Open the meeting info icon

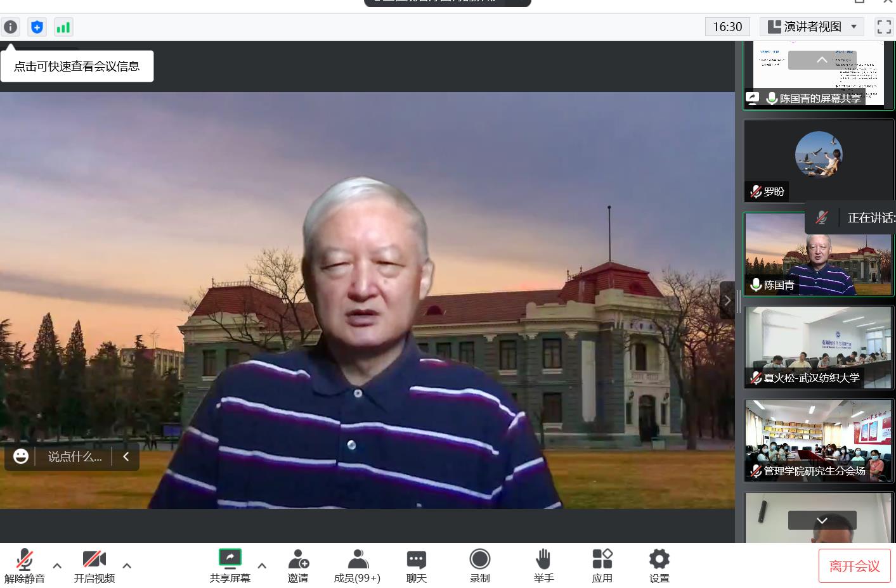[x=11, y=27]
